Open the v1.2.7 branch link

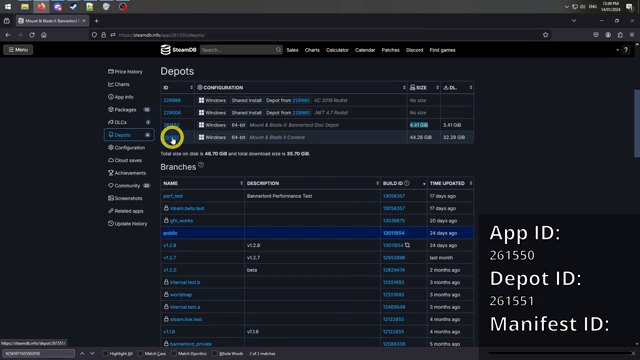[x=170, y=258]
